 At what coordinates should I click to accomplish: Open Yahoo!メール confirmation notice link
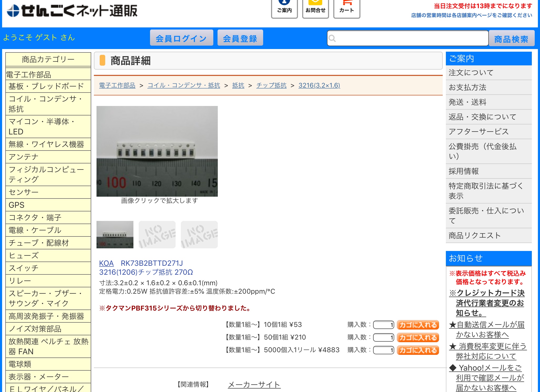[487, 378]
